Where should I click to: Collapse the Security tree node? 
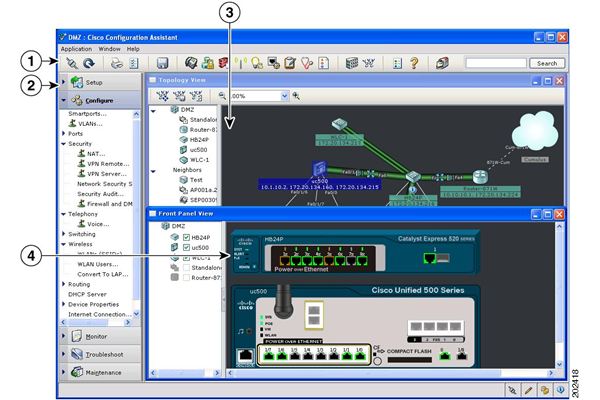click(x=64, y=144)
